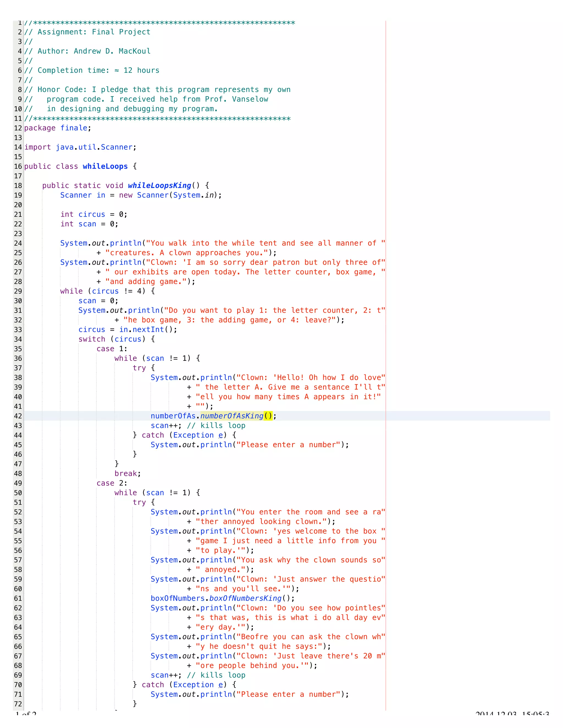Click the 'try {' on line 37
This screenshot has height=728, width=563.
click(144, 368)
